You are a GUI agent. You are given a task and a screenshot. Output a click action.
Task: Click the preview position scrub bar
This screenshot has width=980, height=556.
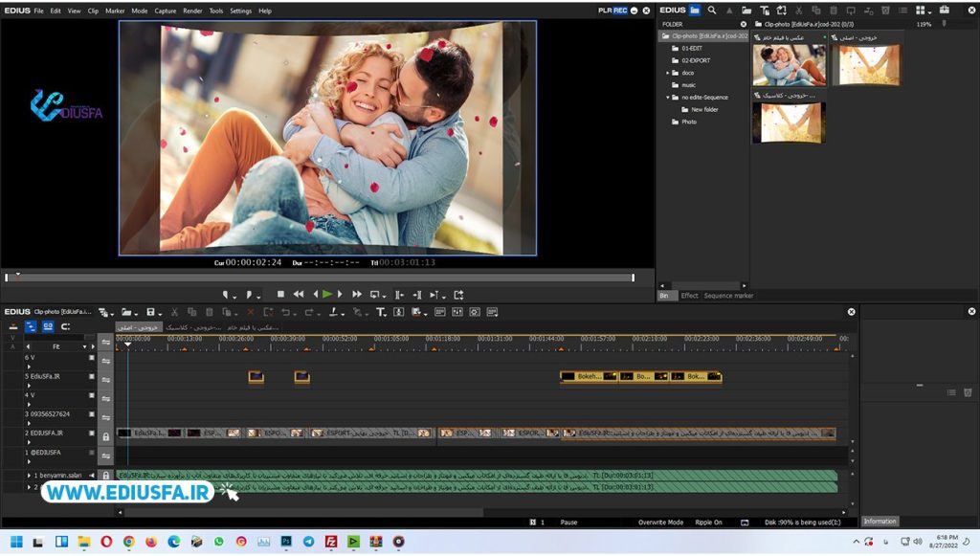(x=320, y=278)
